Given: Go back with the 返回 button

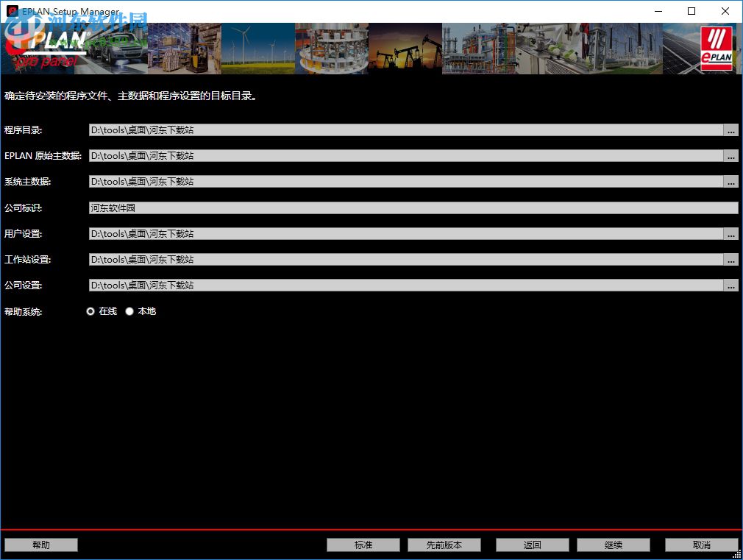Looking at the screenshot, I should pyautogui.click(x=532, y=545).
